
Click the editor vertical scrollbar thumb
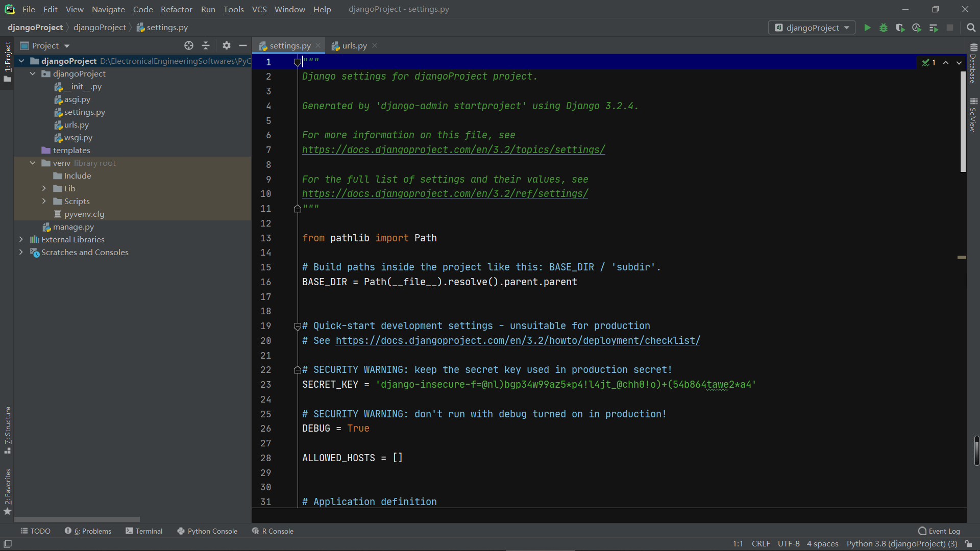point(963,122)
